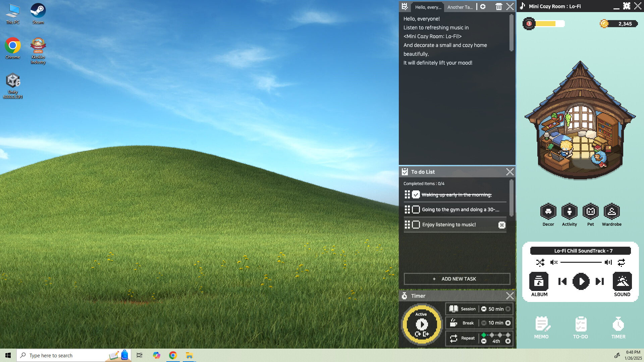
Task: Grab handle of 'Going to the gym' task
Action: [407, 209]
